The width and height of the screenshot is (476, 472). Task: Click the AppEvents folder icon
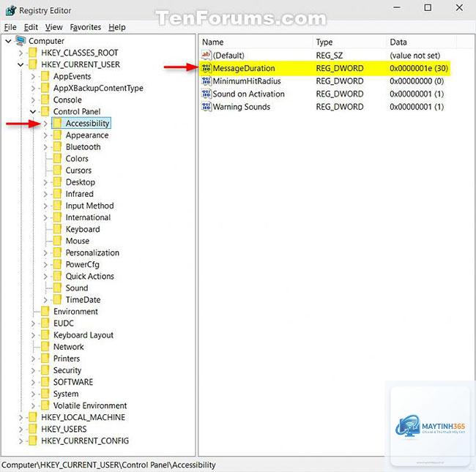(x=45, y=76)
